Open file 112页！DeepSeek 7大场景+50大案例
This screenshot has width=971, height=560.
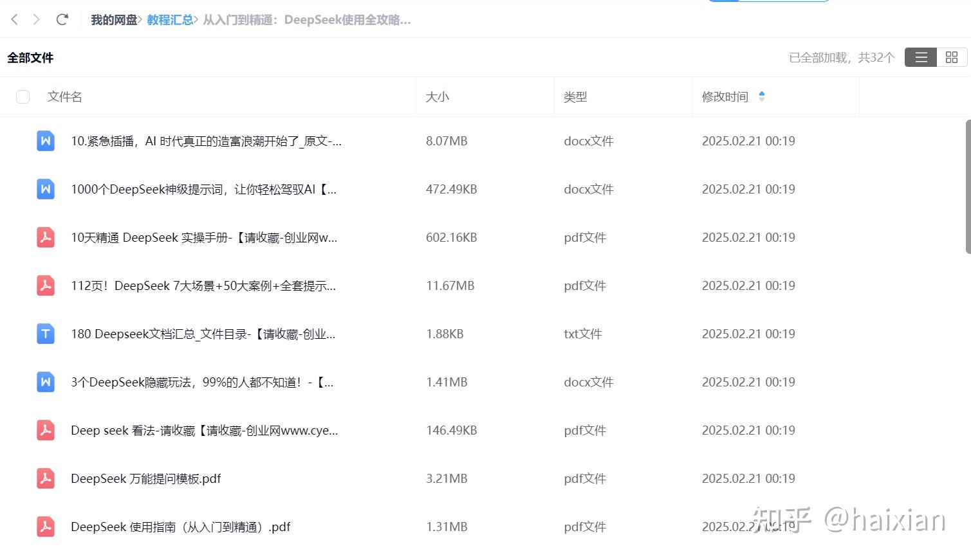pyautogui.click(x=203, y=285)
